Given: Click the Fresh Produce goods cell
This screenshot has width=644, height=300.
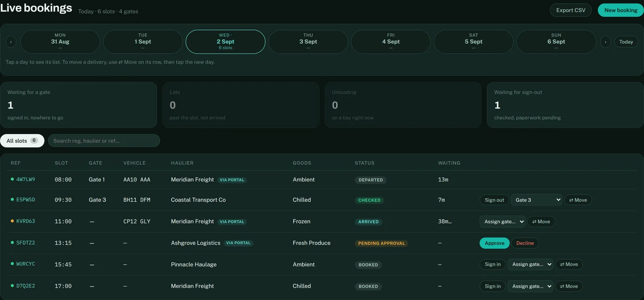Looking at the screenshot, I should click(311, 243).
